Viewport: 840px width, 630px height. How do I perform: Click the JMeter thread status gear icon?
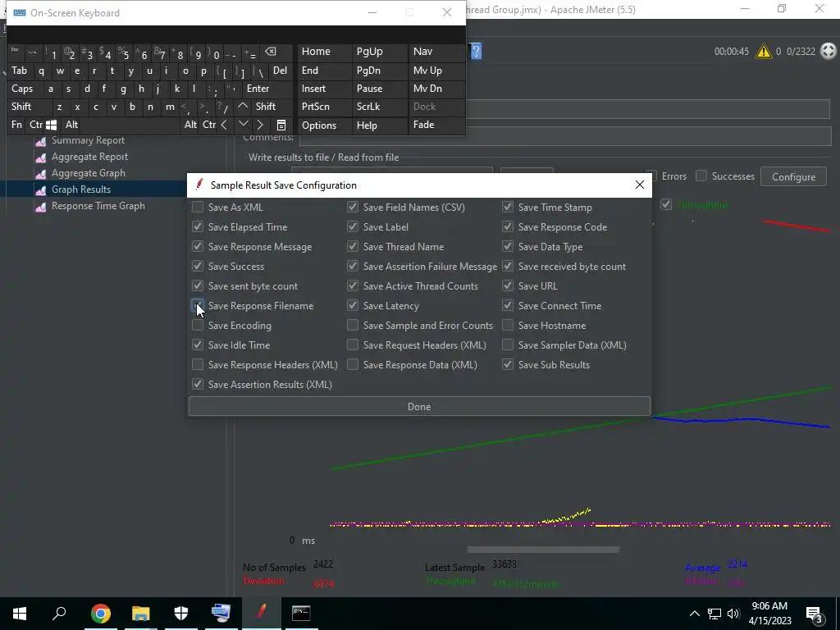829,51
